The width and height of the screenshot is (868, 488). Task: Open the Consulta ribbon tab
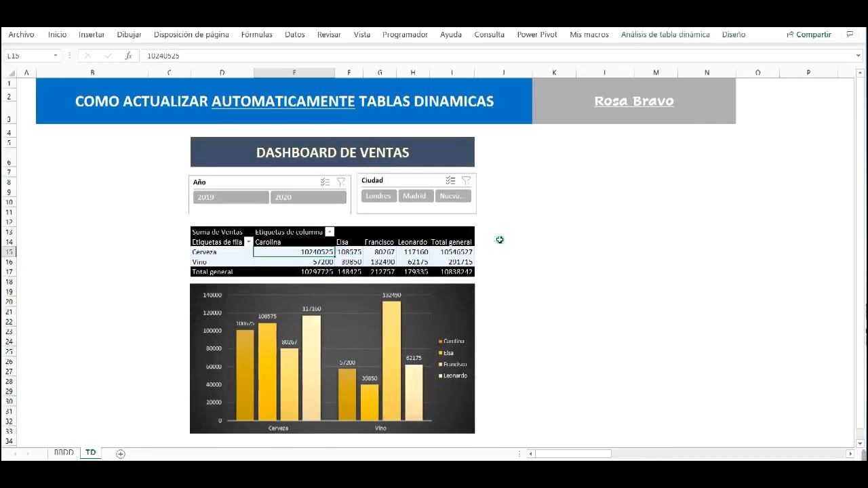coord(489,35)
